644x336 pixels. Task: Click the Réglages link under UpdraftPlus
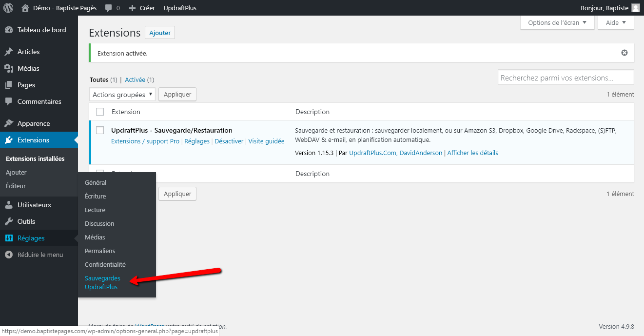(197, 141)
